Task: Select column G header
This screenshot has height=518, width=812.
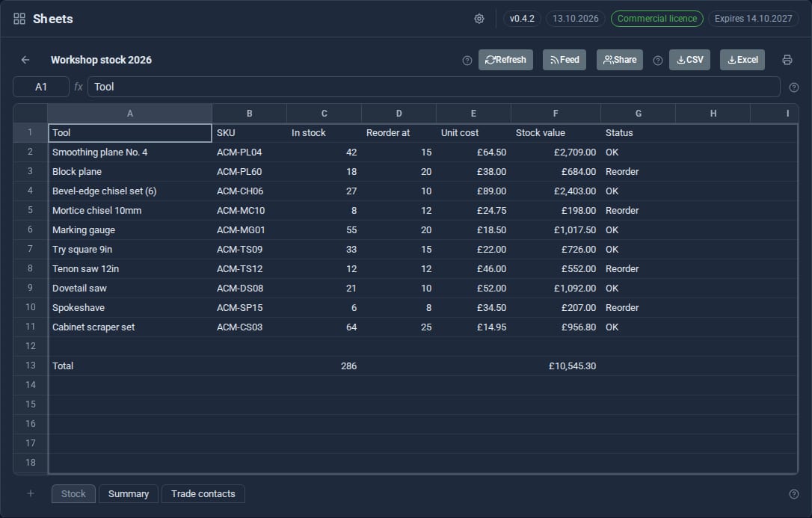Action: coord(639,114)
